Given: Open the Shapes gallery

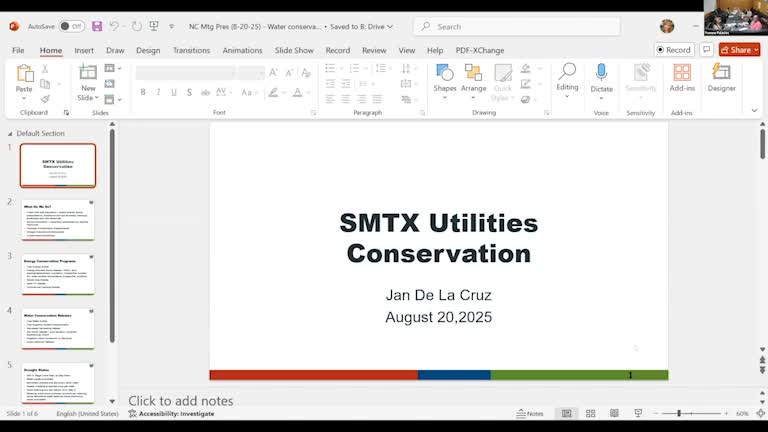Looking at the screenshot, I should pos(445,73).
